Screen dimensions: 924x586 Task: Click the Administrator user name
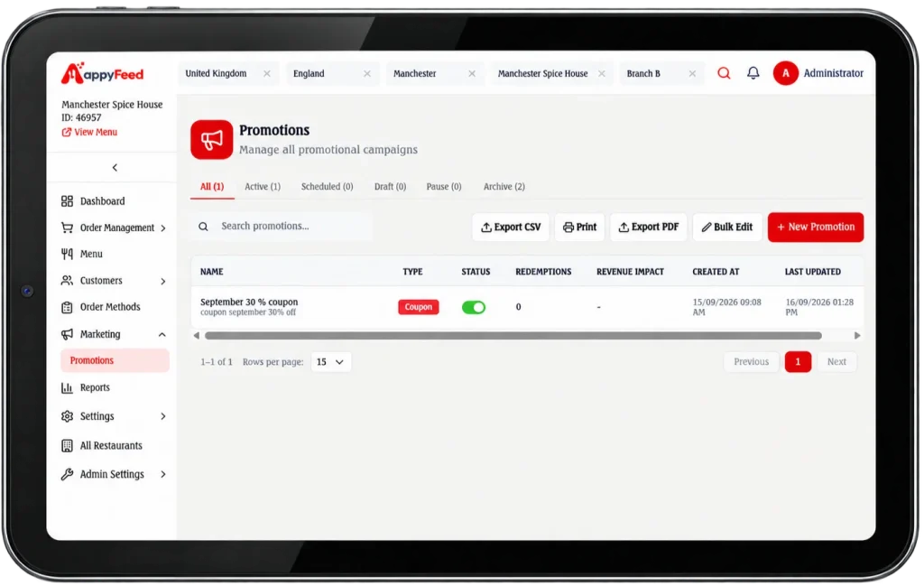pyautogui.click(x=833, y=73)
